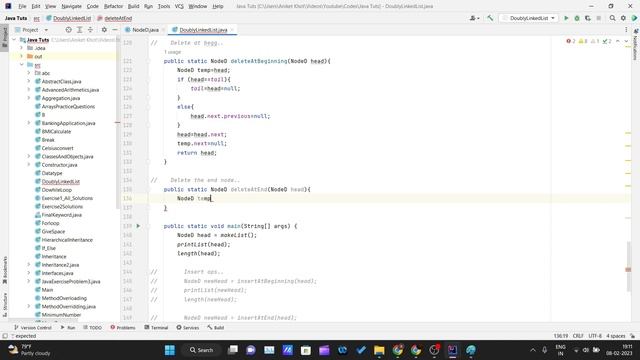
Task: Open Notifications side panel
Action: click(636, 44)
